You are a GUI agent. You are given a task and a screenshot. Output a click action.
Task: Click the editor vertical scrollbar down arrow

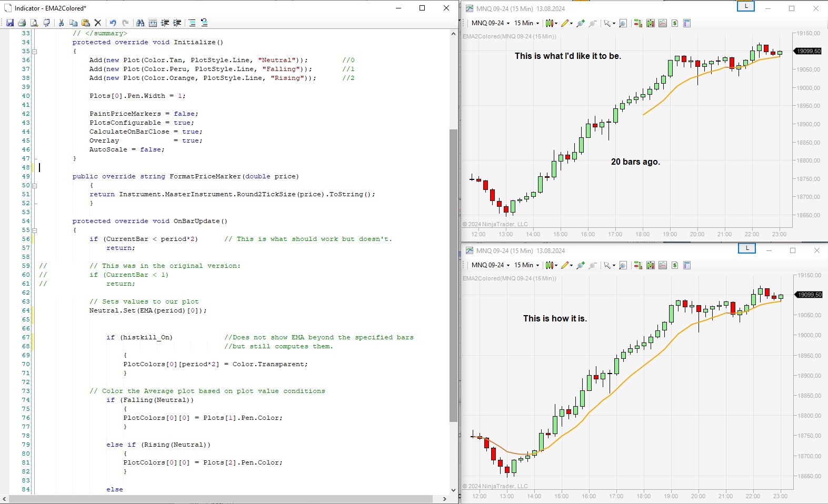click(453, 490)
